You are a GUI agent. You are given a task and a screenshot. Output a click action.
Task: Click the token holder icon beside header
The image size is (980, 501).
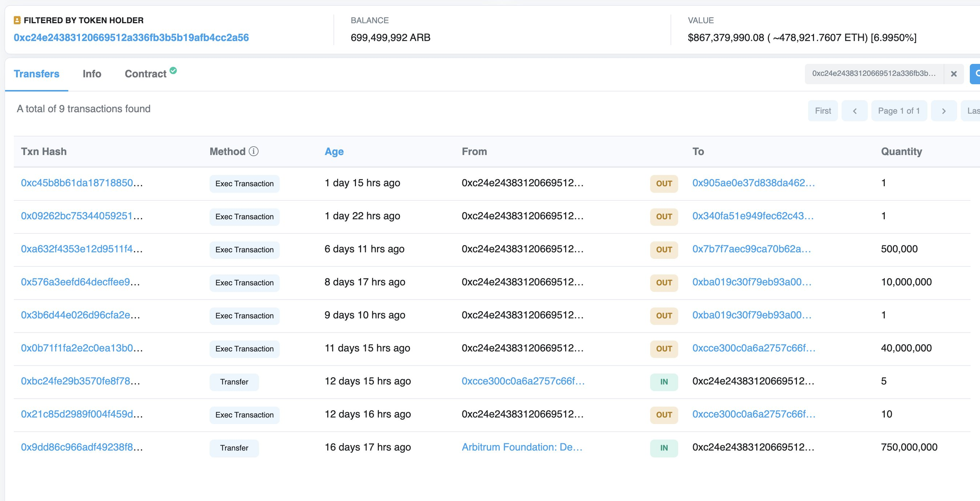point(17,20)
